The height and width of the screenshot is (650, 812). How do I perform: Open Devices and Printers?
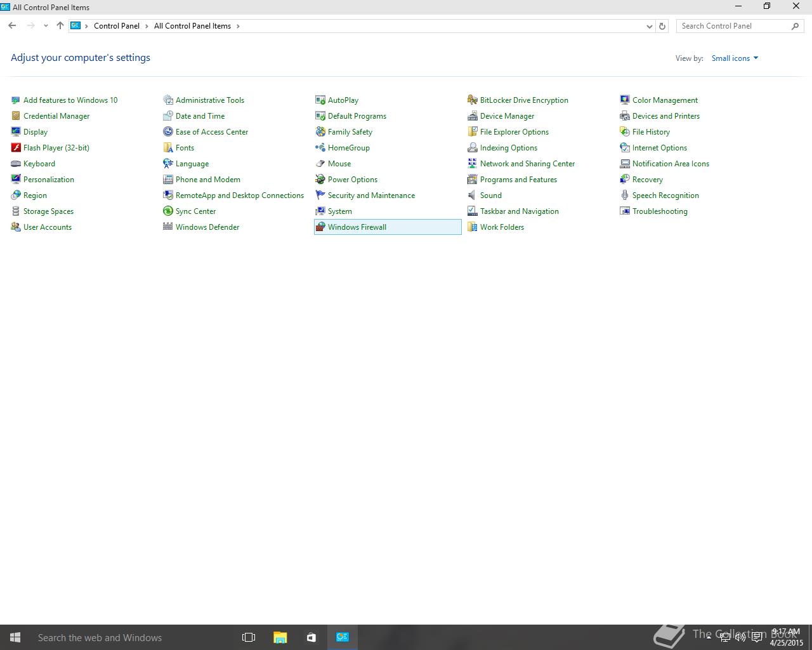pos(666,116)
